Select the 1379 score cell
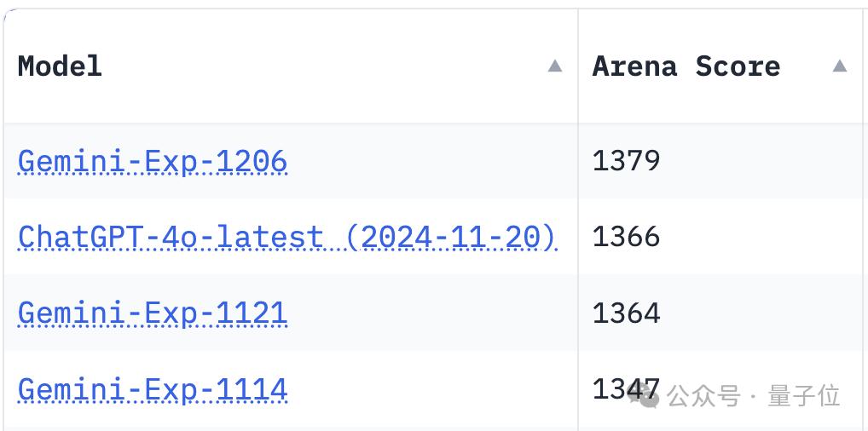 coord(626,161)
